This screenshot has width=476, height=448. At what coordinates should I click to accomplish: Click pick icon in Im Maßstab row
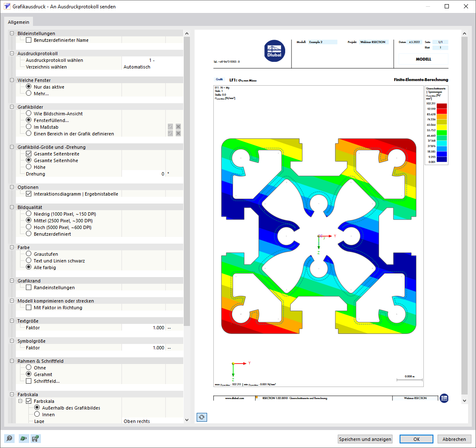pyautogui.click(x=170, y=127)
